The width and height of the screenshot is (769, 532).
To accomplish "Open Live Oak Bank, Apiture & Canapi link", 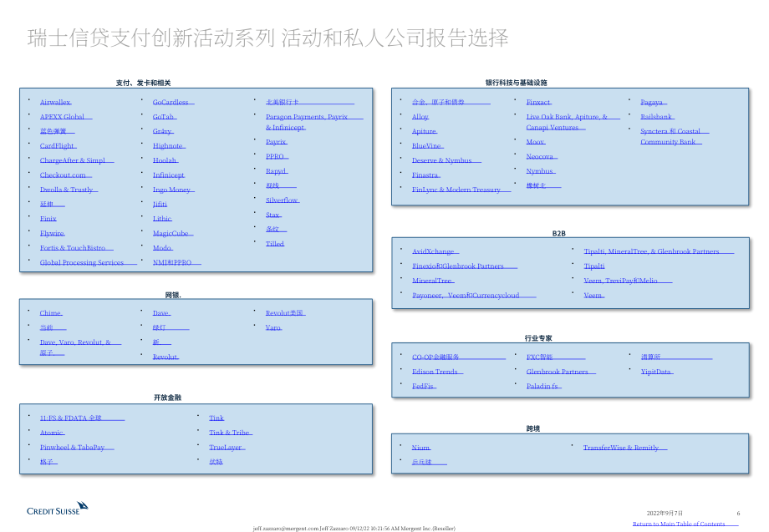I will (x=573, y=122).
